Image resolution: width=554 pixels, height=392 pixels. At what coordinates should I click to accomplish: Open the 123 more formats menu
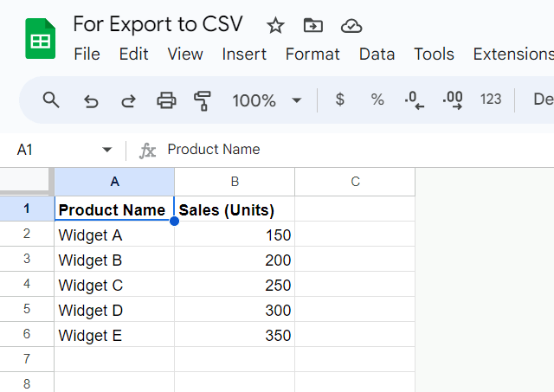click(x=491, y=100)
